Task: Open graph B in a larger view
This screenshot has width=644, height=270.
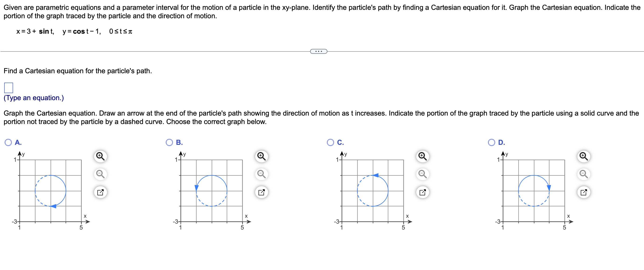Action: tap(262, 191)
